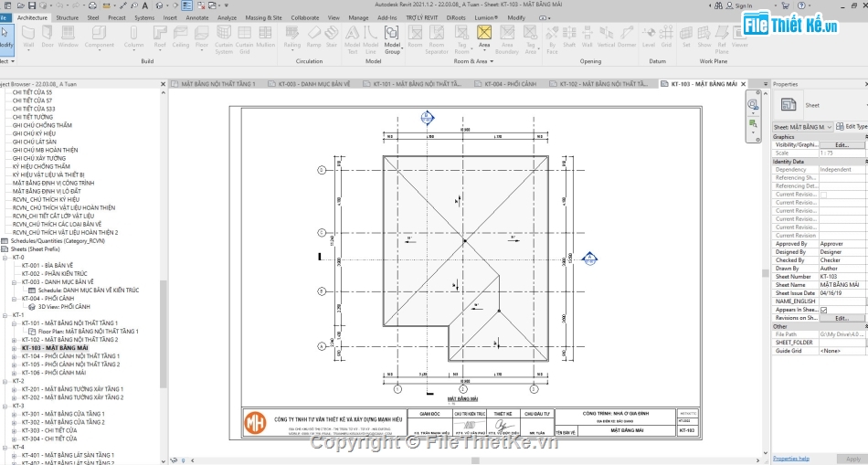
Task: Collapse the KT-003 sheet node
Action: coord(14,282)
